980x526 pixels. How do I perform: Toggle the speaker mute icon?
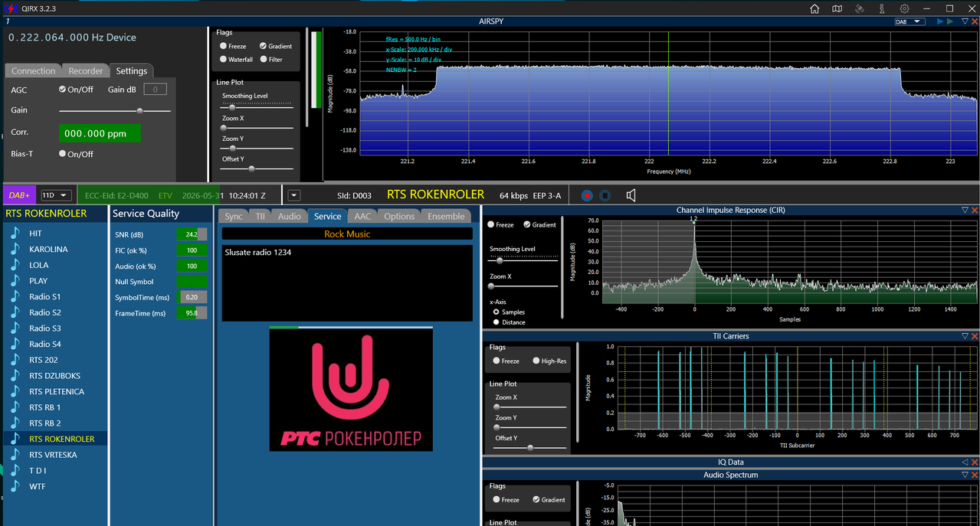631,195
